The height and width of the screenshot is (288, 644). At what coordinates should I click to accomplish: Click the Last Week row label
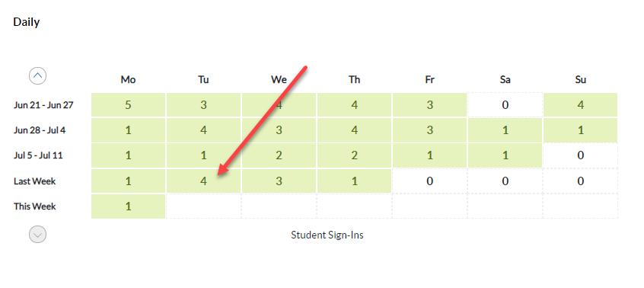(x=34, y=181)
